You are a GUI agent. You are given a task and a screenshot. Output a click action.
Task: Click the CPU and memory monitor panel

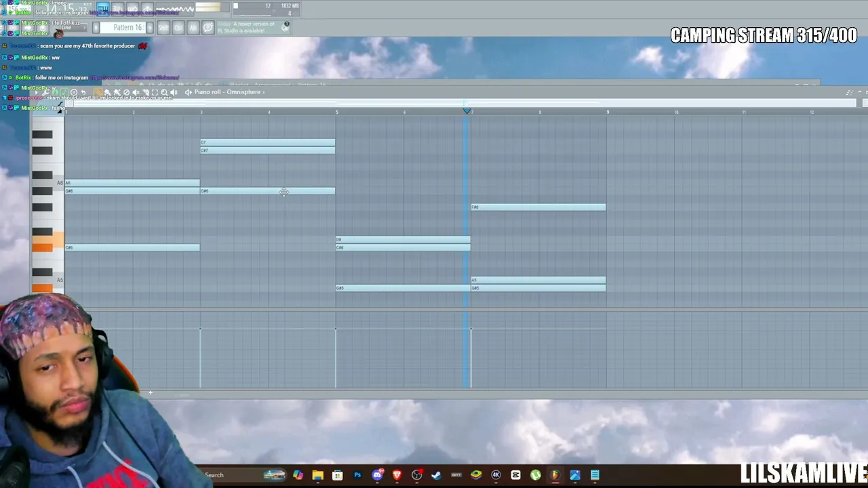tap(266, 9)
